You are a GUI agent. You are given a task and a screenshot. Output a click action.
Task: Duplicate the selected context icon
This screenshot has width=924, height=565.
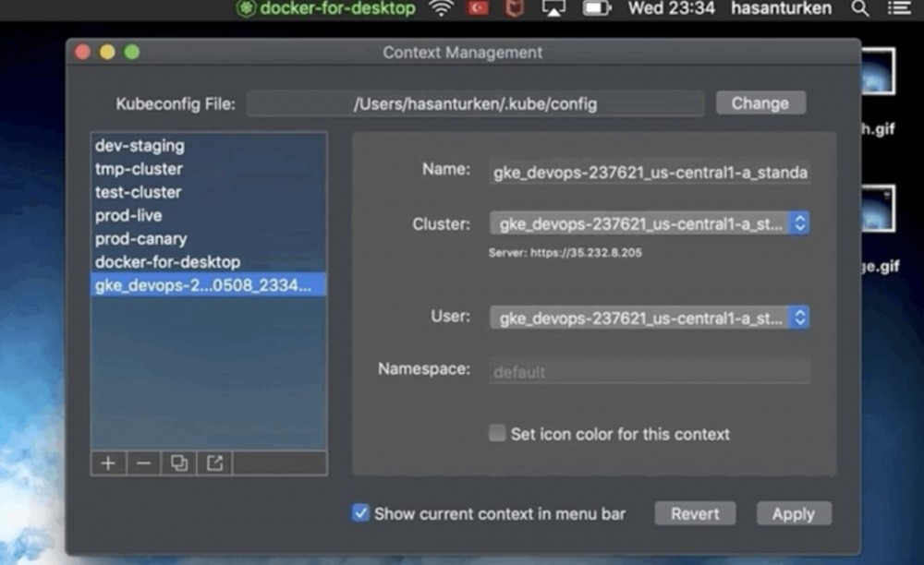click(179, 463)
